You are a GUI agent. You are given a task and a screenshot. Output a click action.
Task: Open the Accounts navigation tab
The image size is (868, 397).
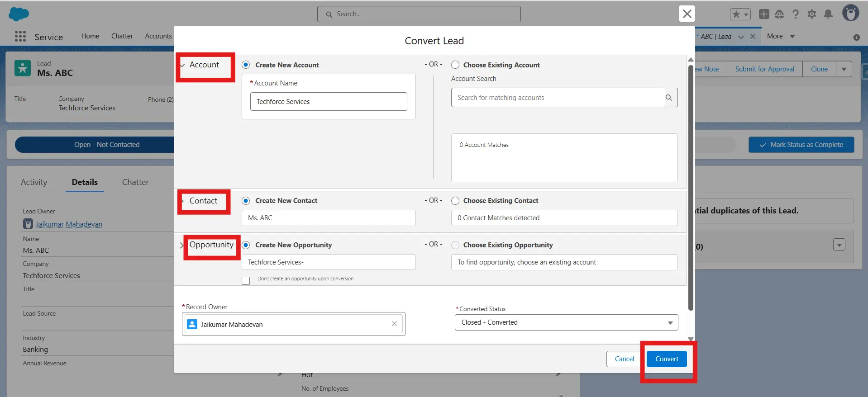click(x=158, y=36)
